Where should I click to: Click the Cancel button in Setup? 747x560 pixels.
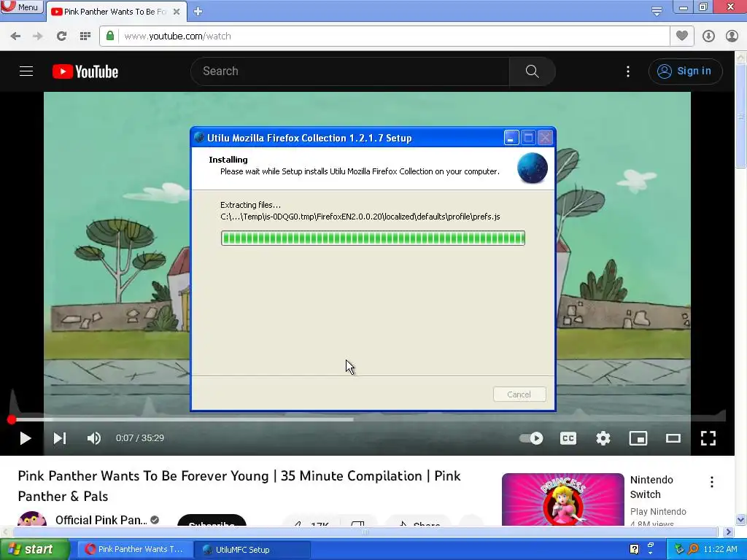(519, 394)
